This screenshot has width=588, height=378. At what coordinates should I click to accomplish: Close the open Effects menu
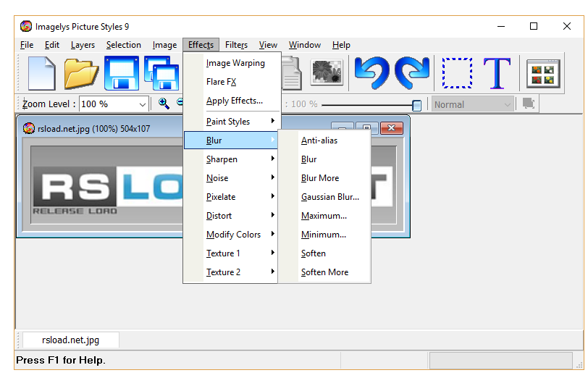click(x=201, y=45)
